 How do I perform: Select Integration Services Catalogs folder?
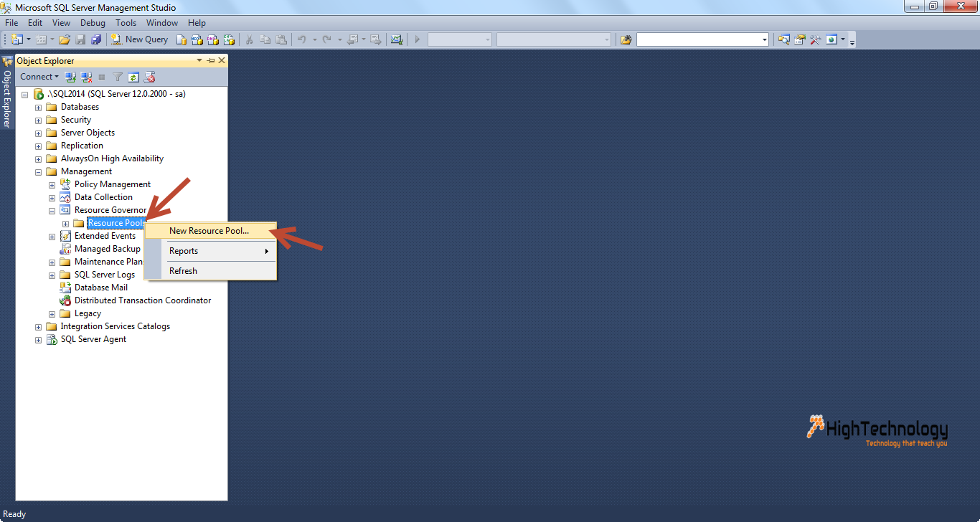point(116,326)
